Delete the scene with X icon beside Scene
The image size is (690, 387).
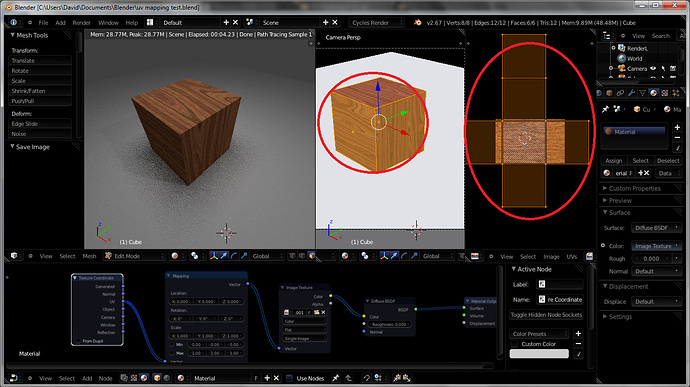335,22
